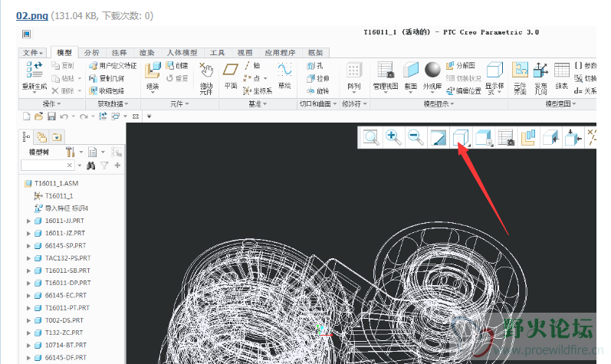
Task: Click the Appearance Gallery sphere icon
Action: [432, 70]
